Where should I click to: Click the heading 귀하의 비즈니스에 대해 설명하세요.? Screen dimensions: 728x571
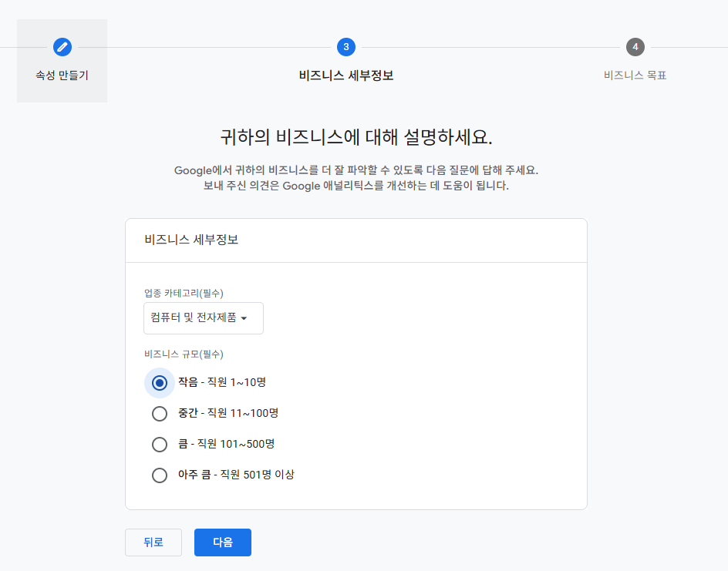click(x=356, y=137)
